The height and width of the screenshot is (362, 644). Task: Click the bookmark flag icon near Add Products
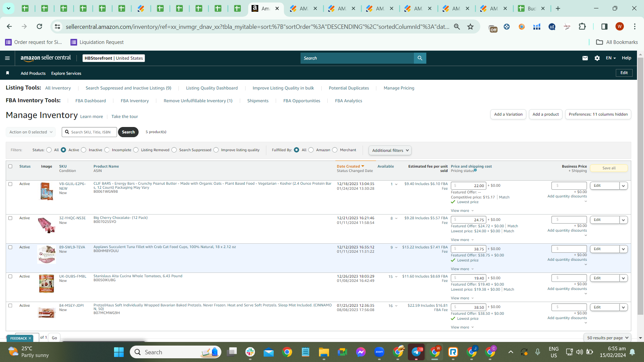click(7, 73)
